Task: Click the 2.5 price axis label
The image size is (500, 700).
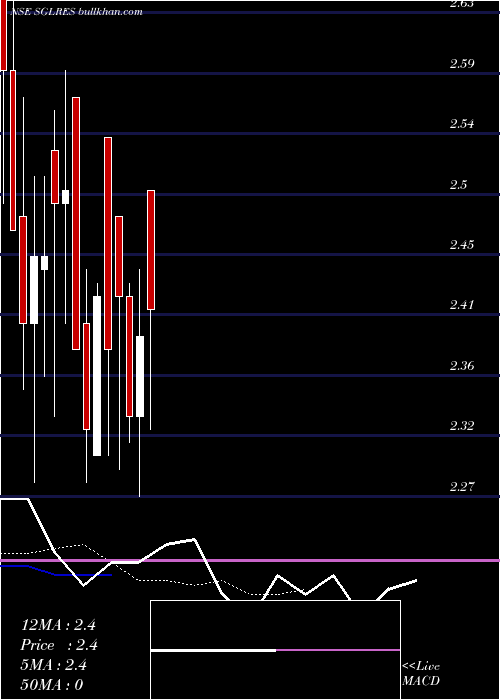Action: click(458, 184)
